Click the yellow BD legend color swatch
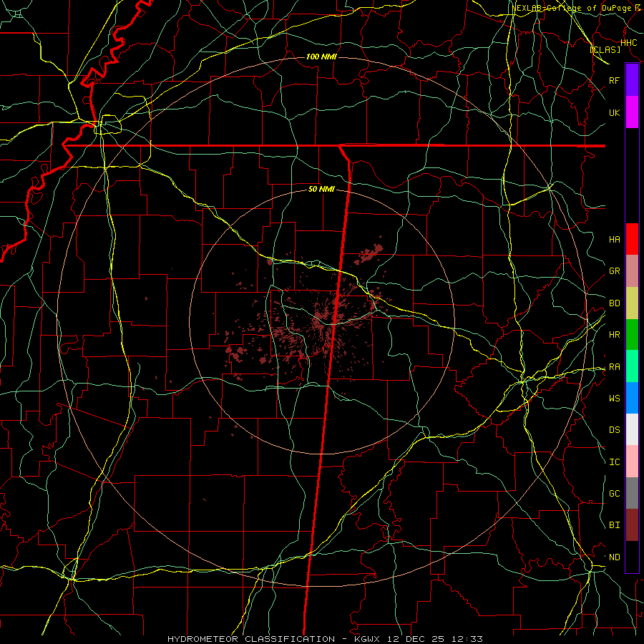 (x=632, y=303)
